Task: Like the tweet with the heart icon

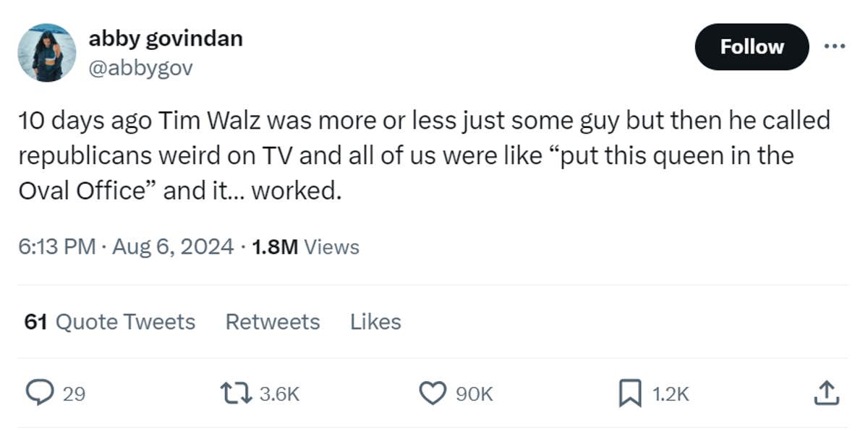Action: tap(433, 393)
